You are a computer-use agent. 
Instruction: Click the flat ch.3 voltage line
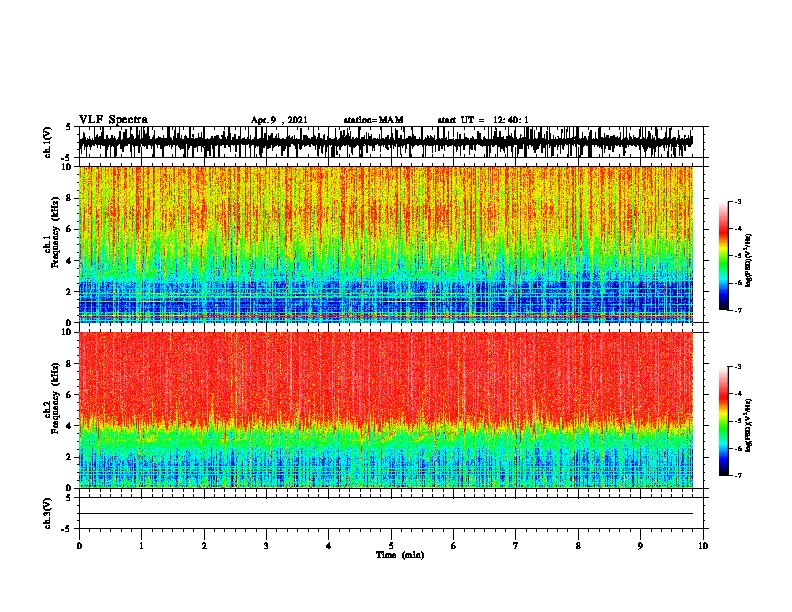point(386,514)
